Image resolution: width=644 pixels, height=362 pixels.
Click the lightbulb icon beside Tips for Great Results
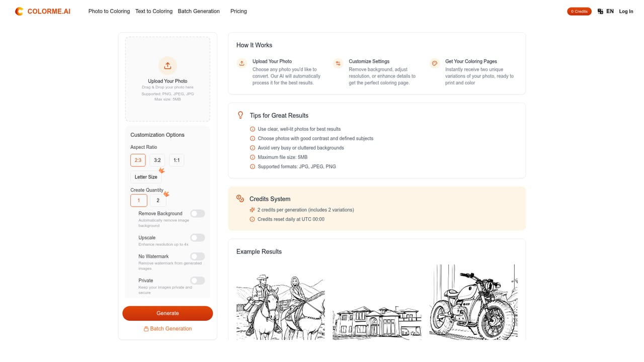[240, 115]
